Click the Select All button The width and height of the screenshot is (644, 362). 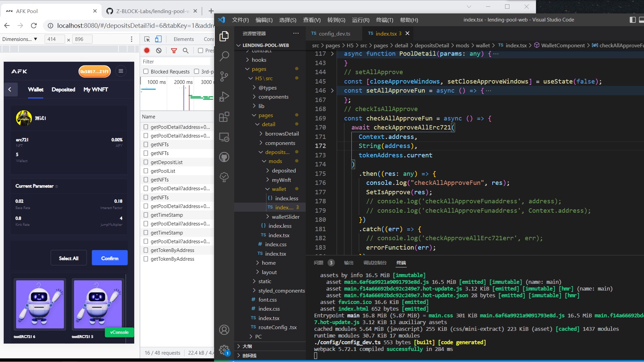pos(69,258)
